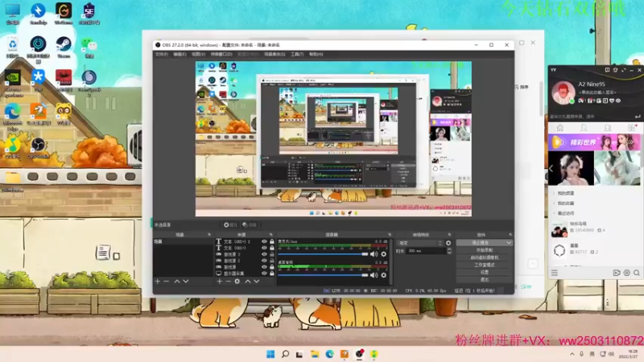The height and width of the screenshot is (362, 644).
Task: Add a new scene with the plus icon
Action: coord(157,281)
